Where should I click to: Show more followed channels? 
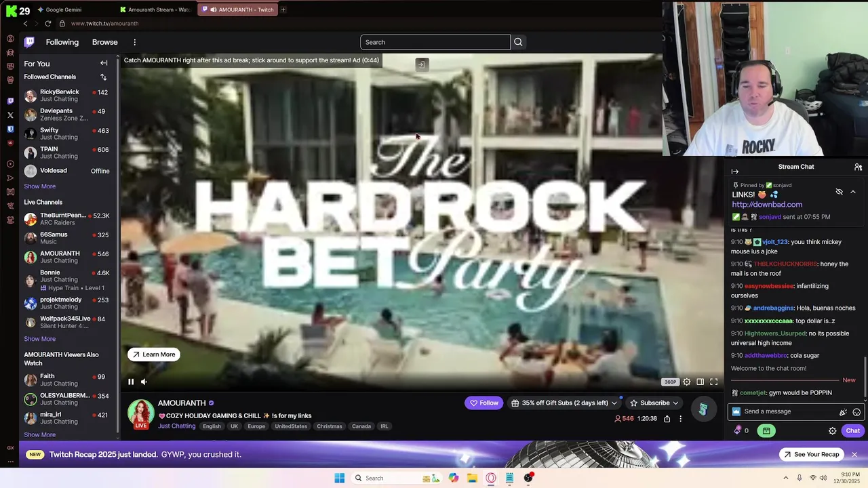pyautogui.click(x=40, y=186)
